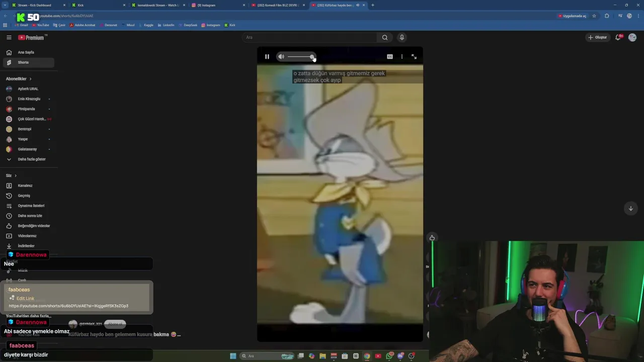Image resolution: width=644 pixels, height=362 pixels.
Task: Open Geçmiş history page
Action: click(28, 196)
